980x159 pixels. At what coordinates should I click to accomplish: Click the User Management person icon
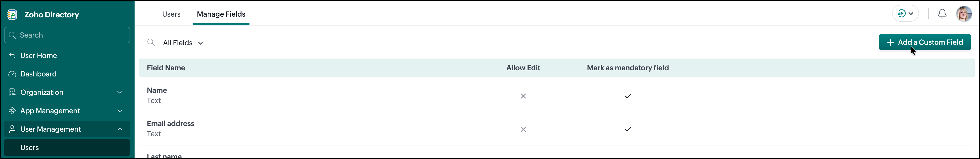[12, 129]
